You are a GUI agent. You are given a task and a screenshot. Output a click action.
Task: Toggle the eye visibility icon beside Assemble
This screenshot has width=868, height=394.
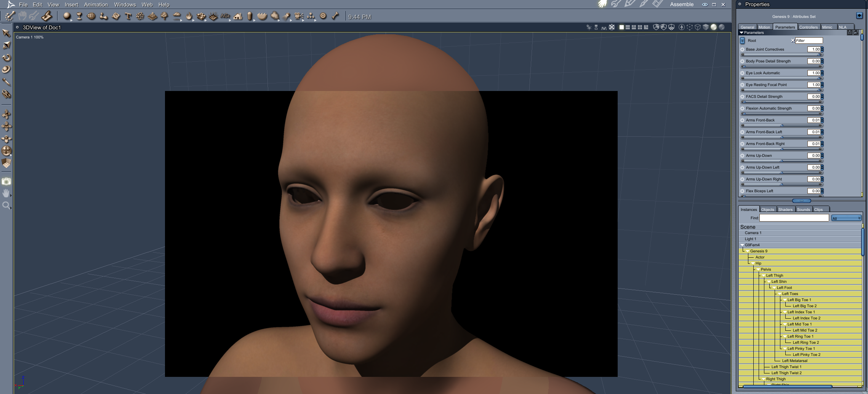[x=705, y=5]
